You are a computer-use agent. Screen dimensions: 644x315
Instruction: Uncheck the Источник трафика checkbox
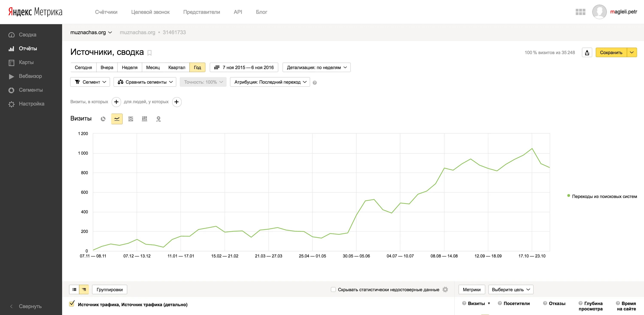pyautogui.click(x=72, y=304)
